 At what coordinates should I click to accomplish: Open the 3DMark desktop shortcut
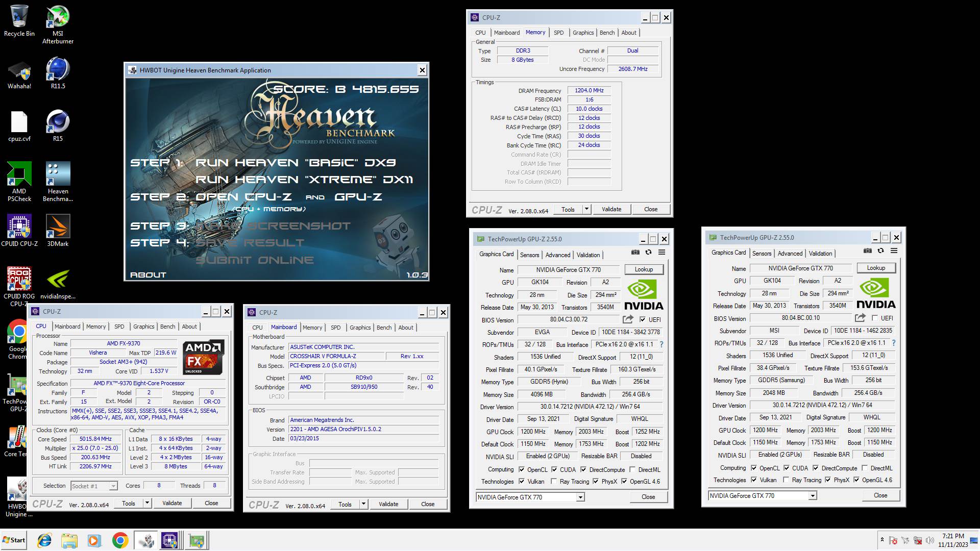pos(58,230)
